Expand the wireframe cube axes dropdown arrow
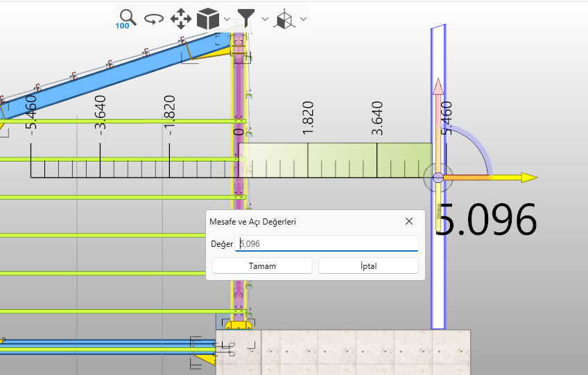 [303, 19]
